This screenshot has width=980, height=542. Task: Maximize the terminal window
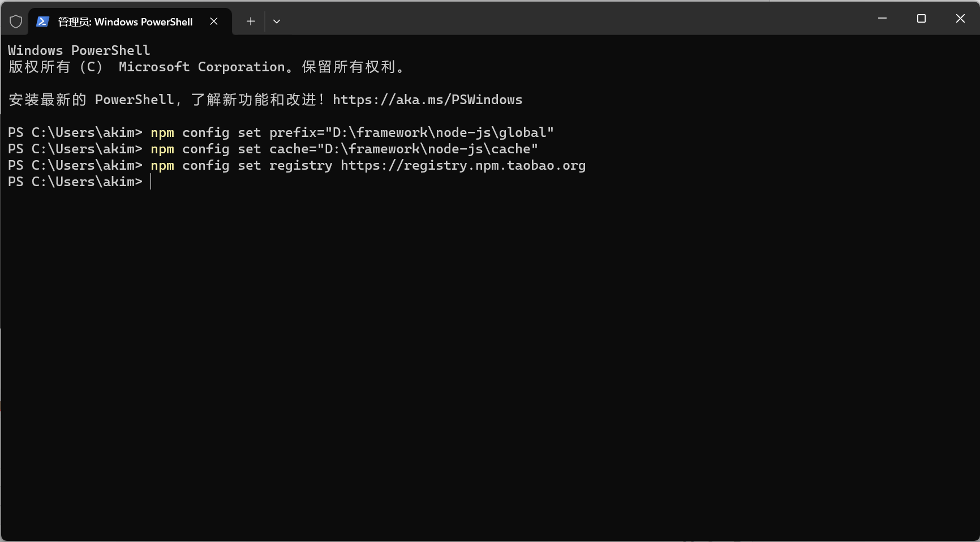pos(921,19)
